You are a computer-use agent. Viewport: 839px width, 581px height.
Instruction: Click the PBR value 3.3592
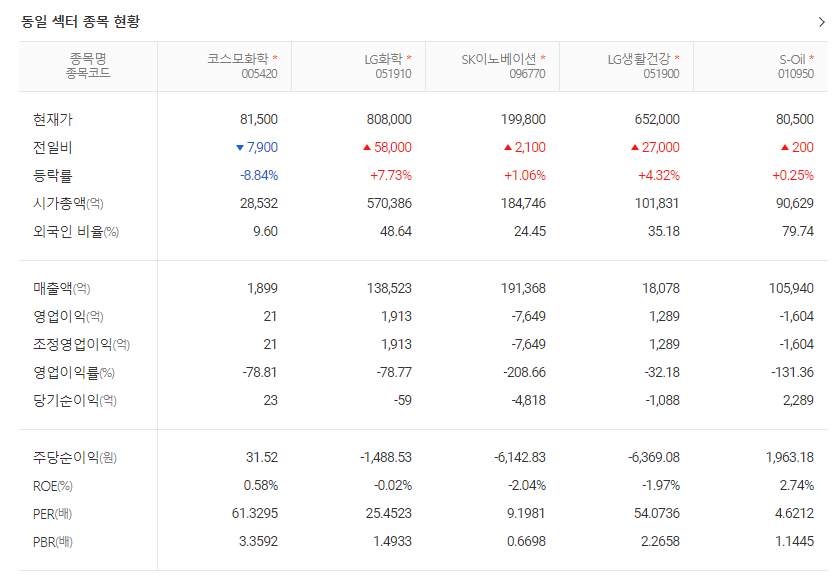(258, 541)
